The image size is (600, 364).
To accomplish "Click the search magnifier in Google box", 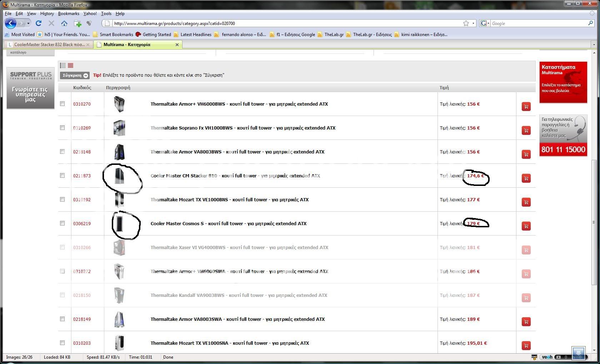I will pos(590,23).
